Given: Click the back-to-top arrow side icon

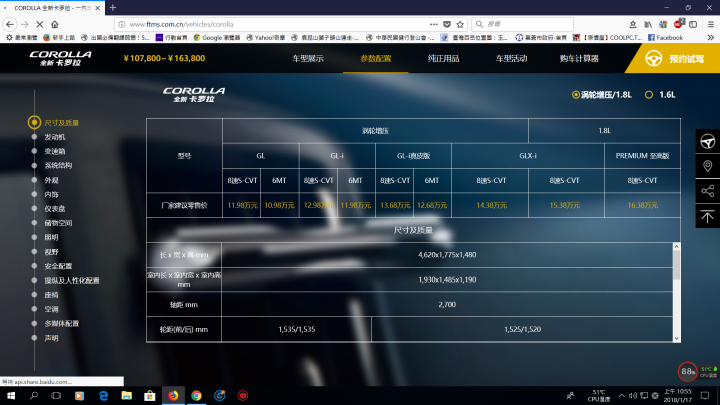Looking at the screenshot, I should tap(708, 216).
